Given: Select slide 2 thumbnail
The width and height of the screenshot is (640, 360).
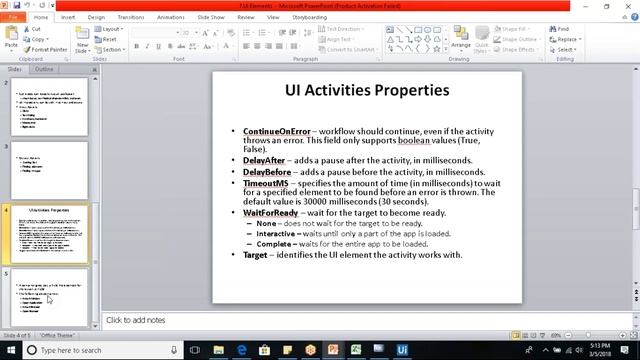Looking at the screenshot, I should click(49, 107).
